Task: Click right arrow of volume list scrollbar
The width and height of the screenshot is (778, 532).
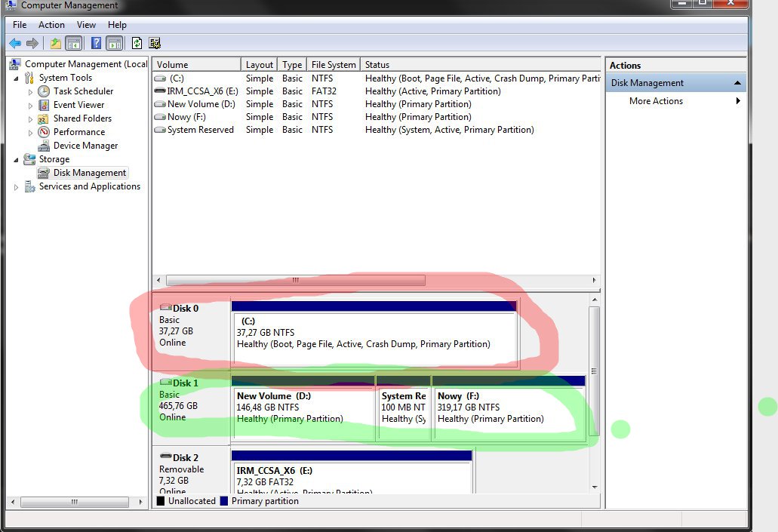Action: tap(594, 281)
